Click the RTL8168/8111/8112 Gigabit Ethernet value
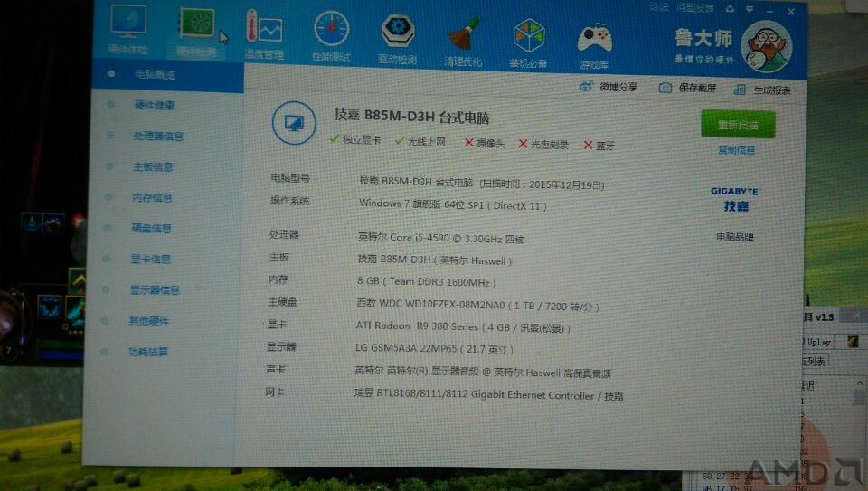This screenshot has width=868, height=491. 489,395
